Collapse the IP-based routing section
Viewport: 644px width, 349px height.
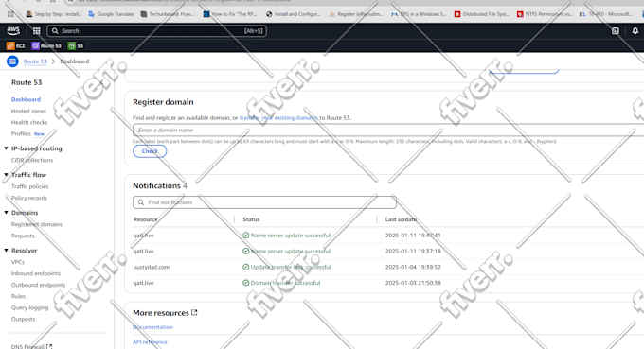pos(7,148)
